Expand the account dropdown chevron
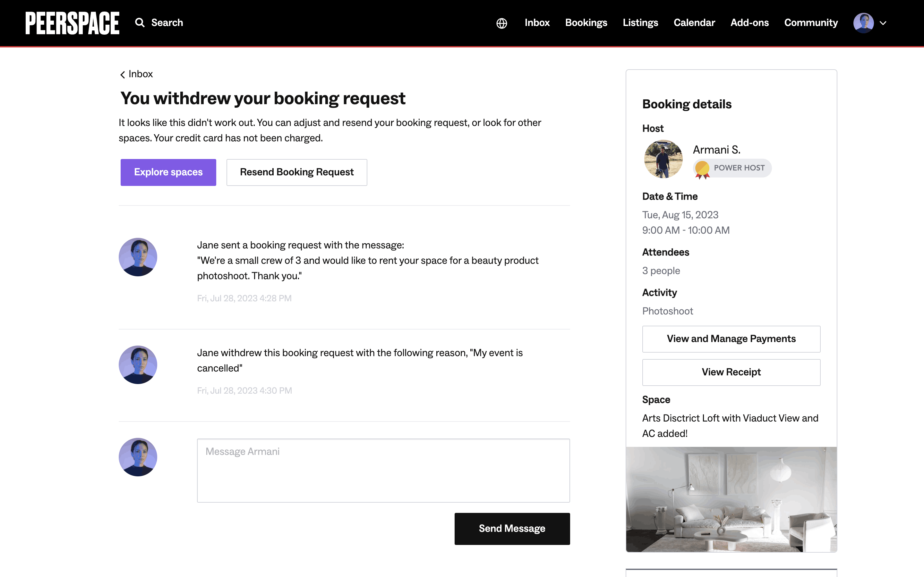Screen dimensions: 924x577 [883, 23]
